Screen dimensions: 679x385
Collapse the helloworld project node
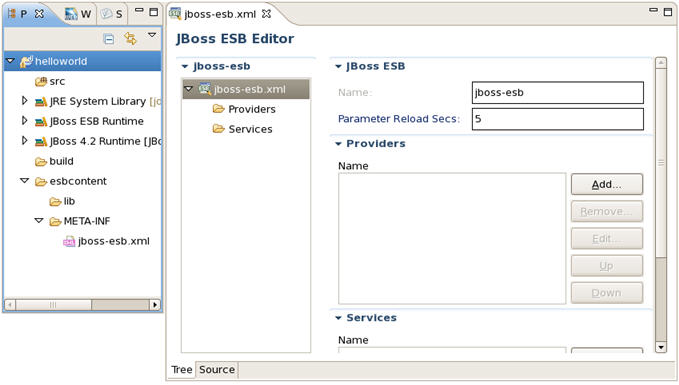(x=10, y=61)
